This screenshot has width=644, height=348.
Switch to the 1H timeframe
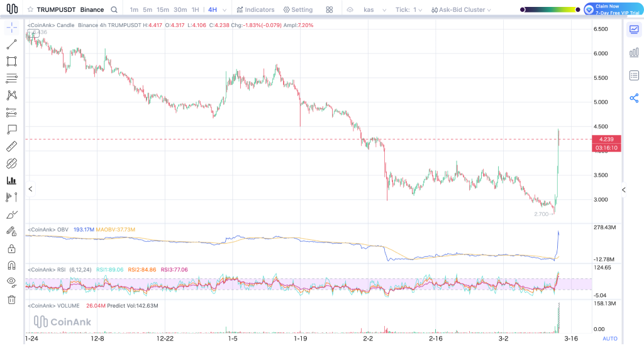pyautogui.click(x=195, y=10)
